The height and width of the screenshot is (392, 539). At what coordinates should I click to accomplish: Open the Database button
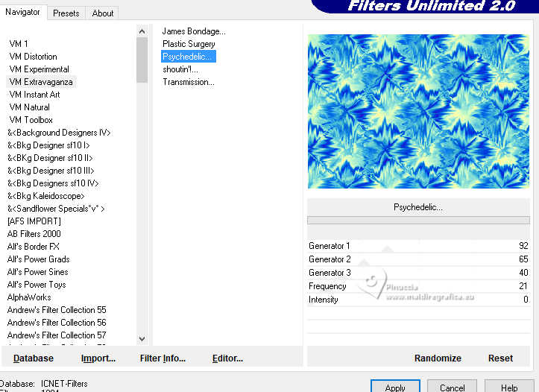pyautogui.click(x=34, y=358)
